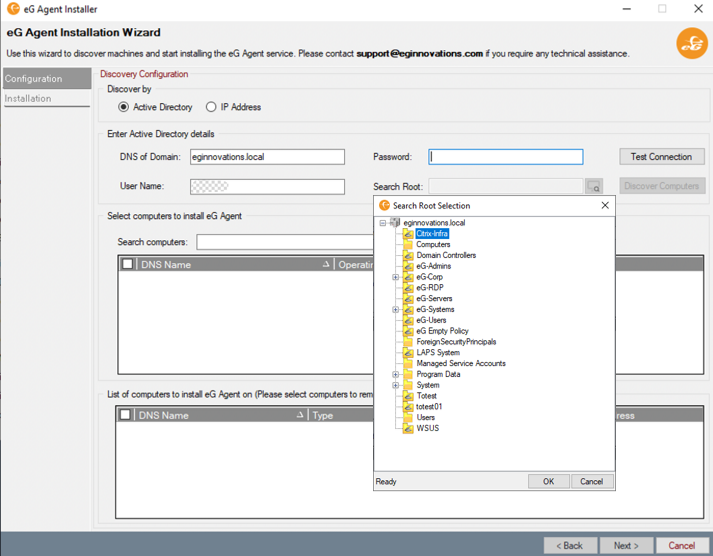Click the System folder icon
This screenshot has width=713, height=556.
(408, 385)
